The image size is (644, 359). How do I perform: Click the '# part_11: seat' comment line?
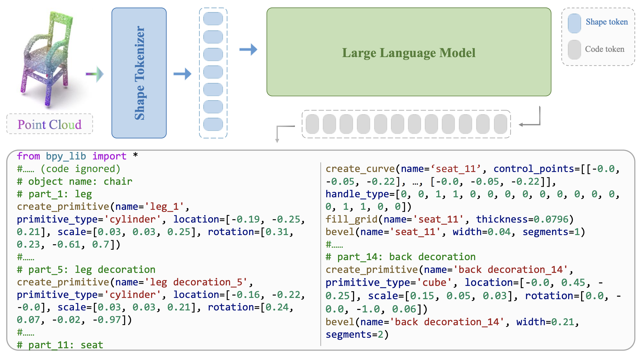point(60,345)
